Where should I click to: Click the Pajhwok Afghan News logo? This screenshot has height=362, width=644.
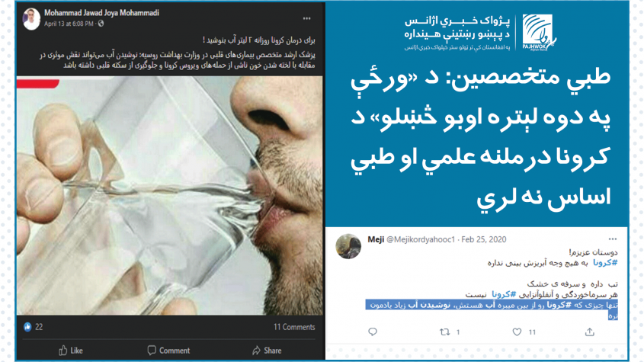point(539,33)
